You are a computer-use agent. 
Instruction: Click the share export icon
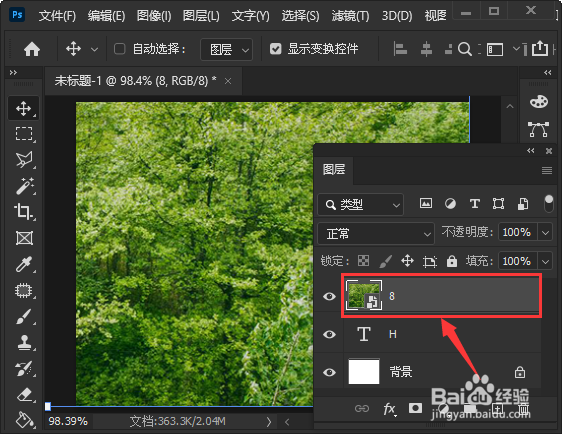click(x=540, y=48)
